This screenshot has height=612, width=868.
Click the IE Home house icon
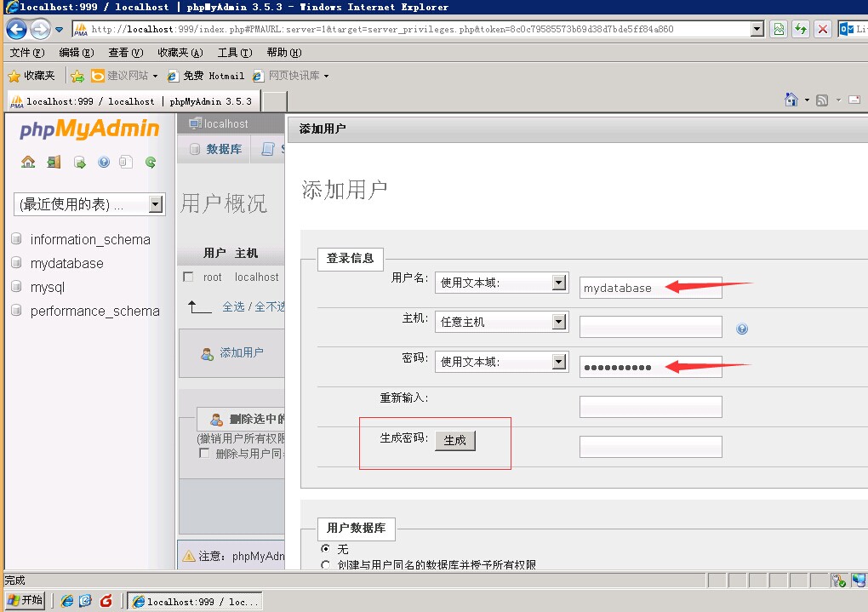point(791,100)
